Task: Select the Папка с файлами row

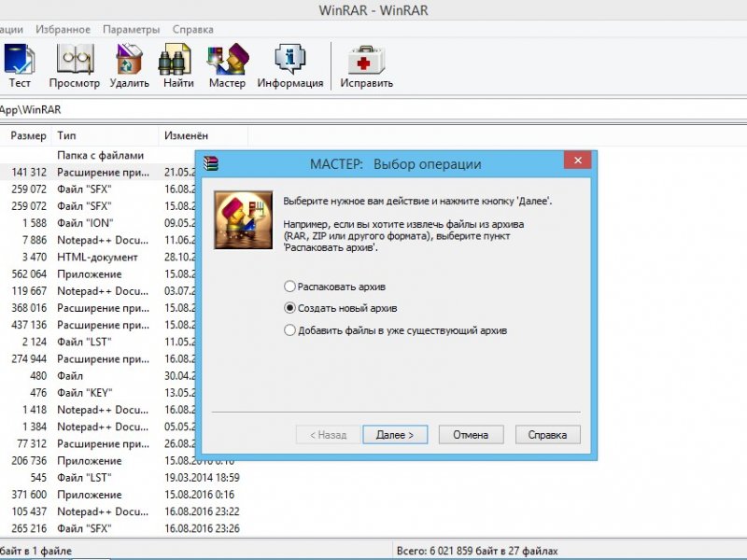Action: (98, 155)
